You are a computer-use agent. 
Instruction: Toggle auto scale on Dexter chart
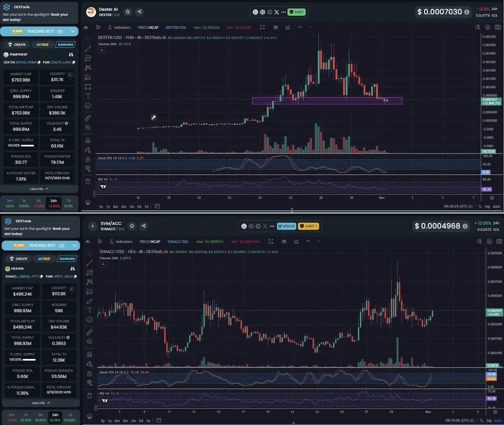pyautogui.click(x=496, y=206)
